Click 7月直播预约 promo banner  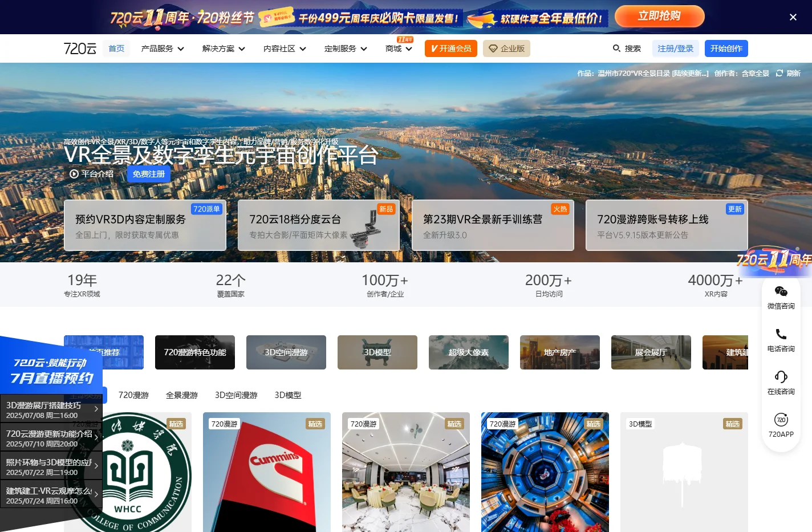pyautogui.click(x=51, y=371)
